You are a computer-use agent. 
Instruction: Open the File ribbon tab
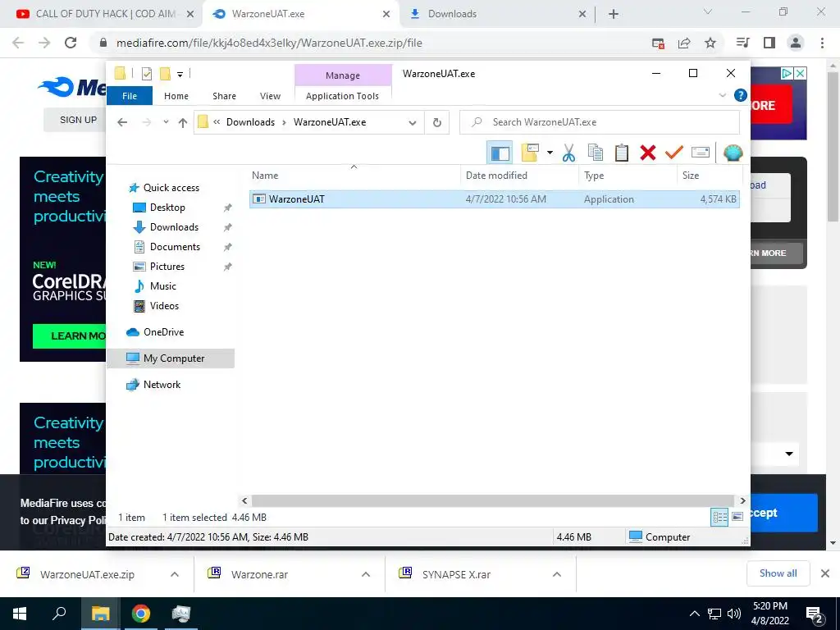coord(130,96)
